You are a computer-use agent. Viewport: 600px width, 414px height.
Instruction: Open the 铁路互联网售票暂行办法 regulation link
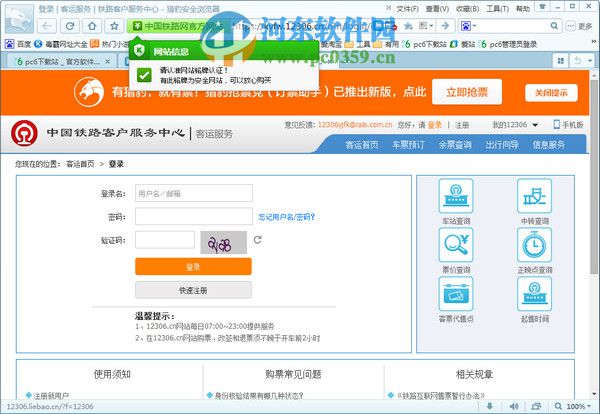coord(441,396)
